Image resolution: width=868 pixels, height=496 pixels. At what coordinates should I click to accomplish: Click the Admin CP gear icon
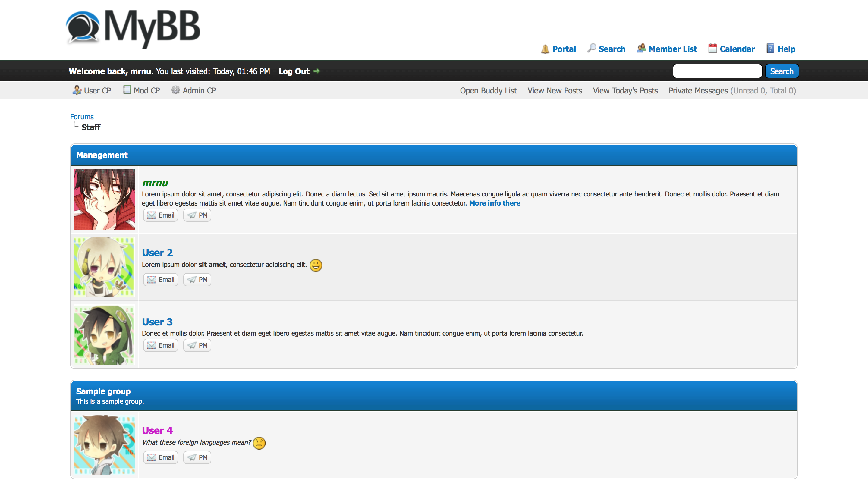pos(175,90)
